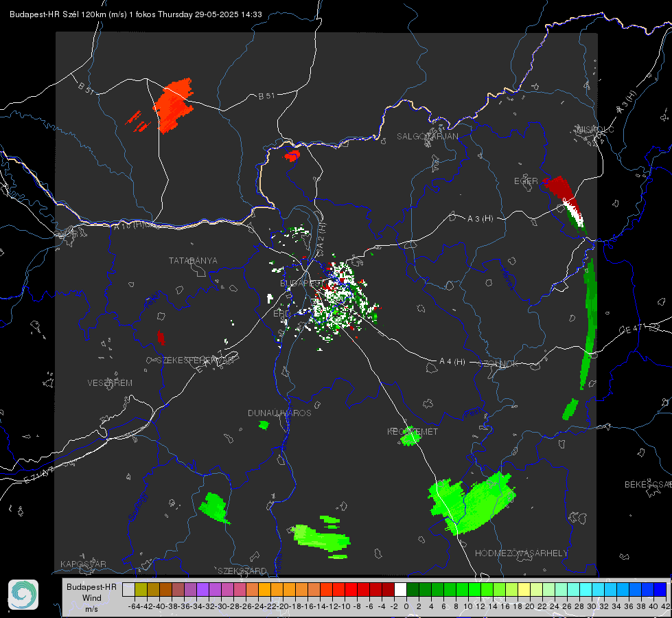Click the MISKOLC city label
Image resolution: width=672 pixels, height=618 pixels.
coord(595,129)
